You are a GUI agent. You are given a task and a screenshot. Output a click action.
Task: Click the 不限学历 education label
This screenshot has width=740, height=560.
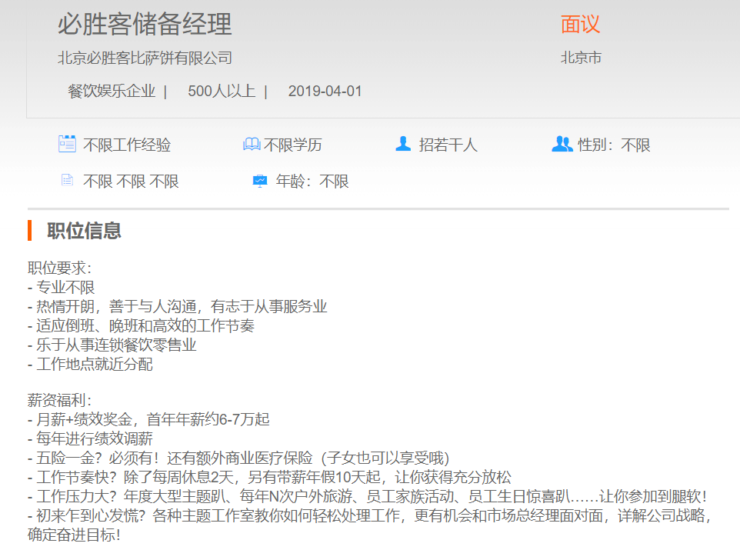click(293, 145)
